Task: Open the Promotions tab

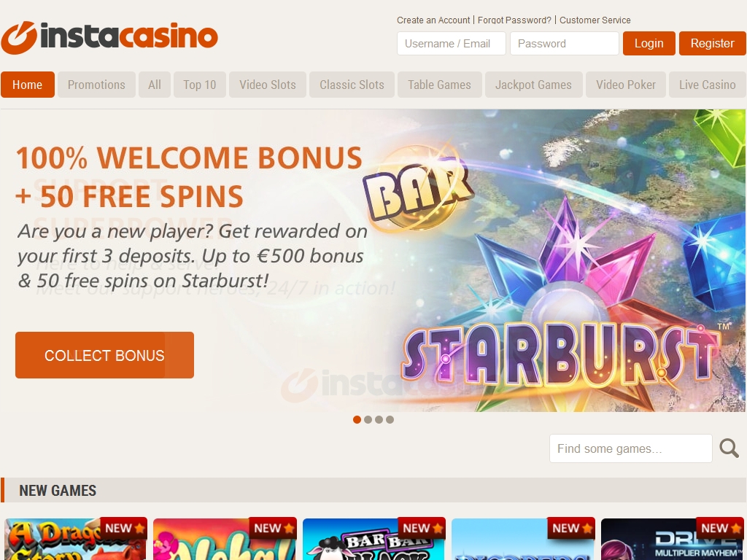Action: (x=97, y=85)
